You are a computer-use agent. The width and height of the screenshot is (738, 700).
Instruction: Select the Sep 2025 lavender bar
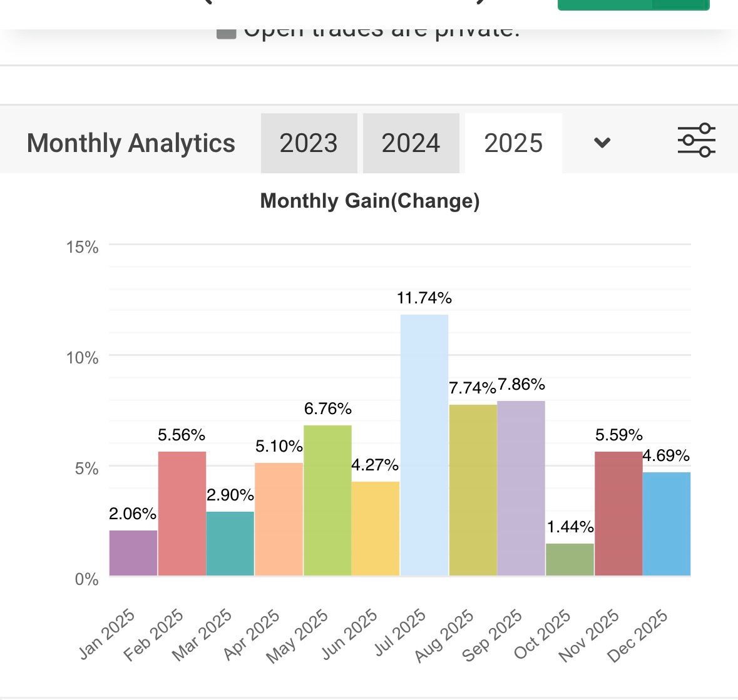(x=521, y=489)
